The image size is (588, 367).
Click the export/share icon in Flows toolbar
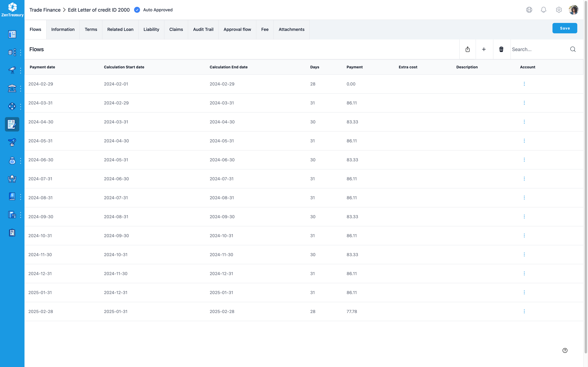point(467,49)
